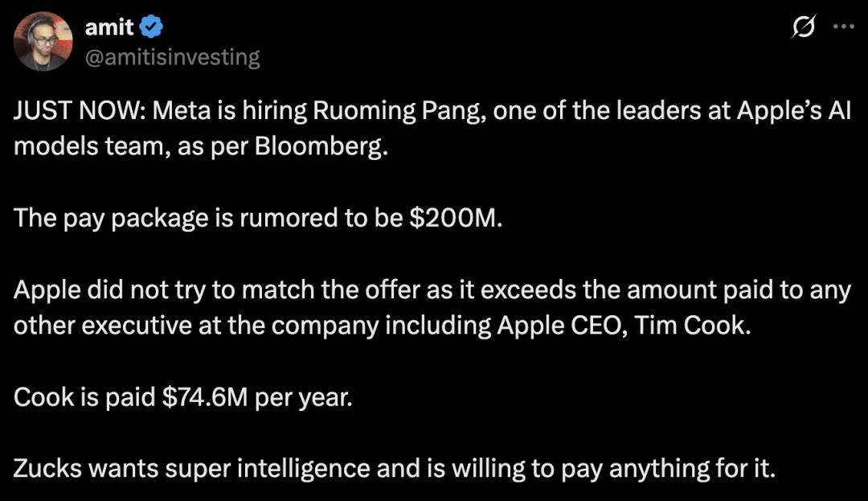This screenshot has height=501, width=868.
Task: Click the word "Zucks" in the last line
Action: [x=50, y=467]
